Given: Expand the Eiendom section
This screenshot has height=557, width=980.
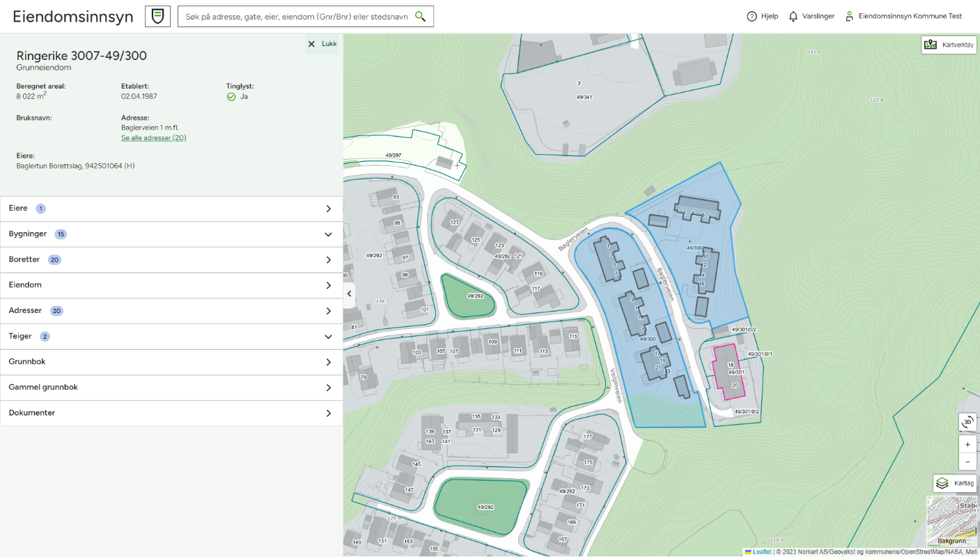Looking at the screenshot, I should click(x=171, y=285).
